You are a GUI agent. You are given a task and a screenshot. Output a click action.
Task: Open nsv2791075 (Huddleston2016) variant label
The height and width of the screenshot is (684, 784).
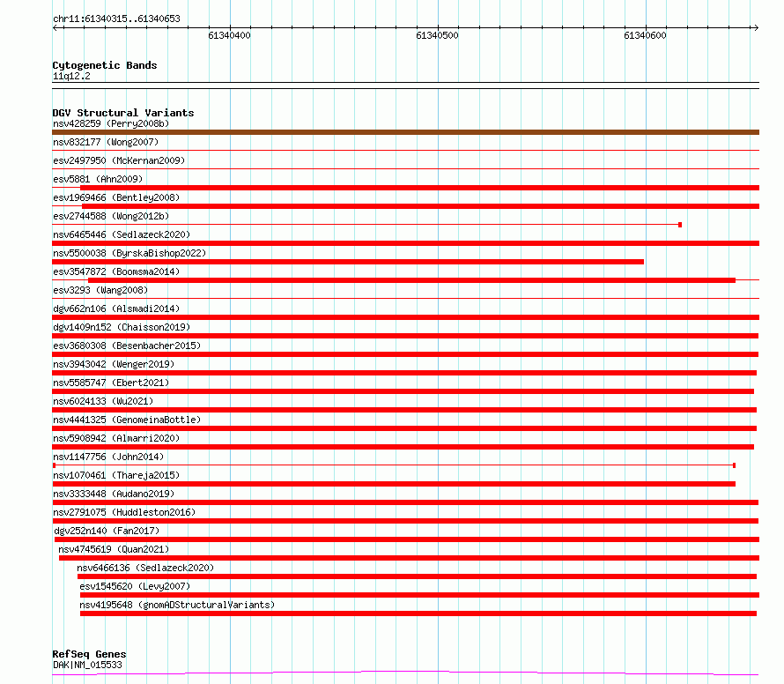click(124, 512)
